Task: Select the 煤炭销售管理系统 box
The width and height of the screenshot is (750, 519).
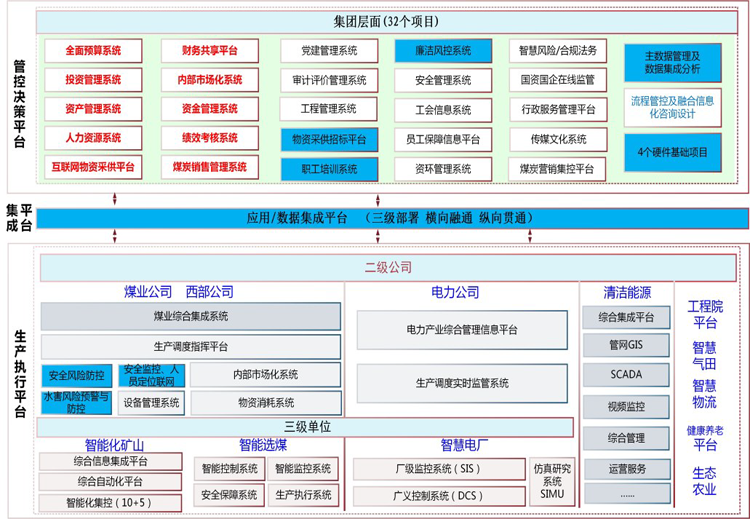Action: click(x=209, y=167)
